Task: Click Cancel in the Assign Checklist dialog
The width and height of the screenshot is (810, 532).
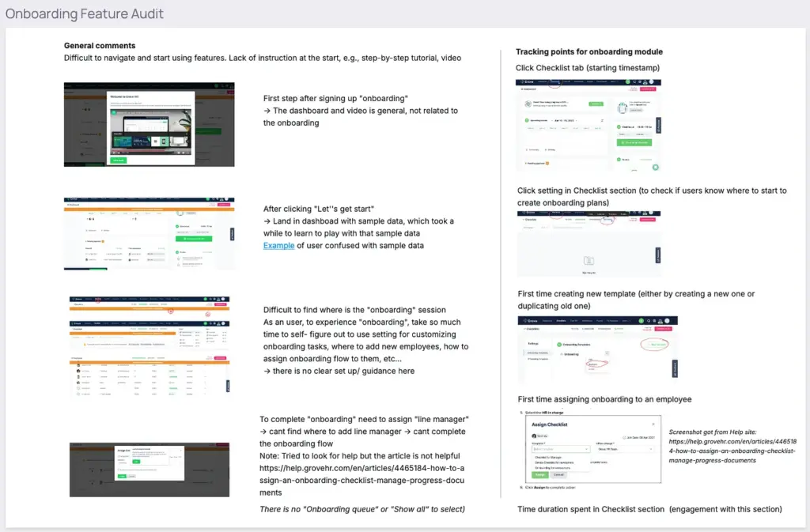Action: pos(560,474)
